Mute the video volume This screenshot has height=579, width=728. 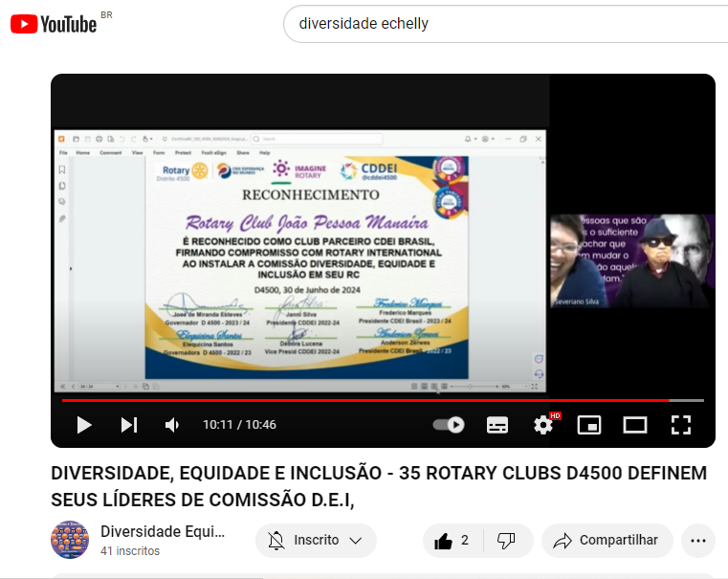point(172,425)
